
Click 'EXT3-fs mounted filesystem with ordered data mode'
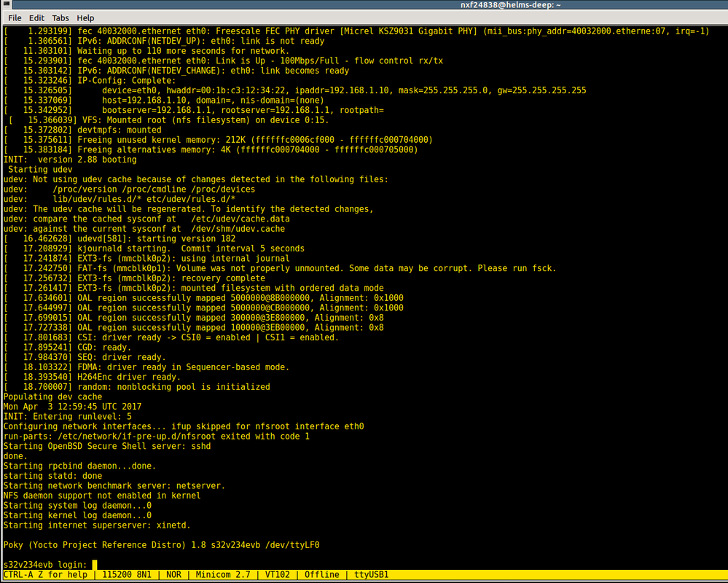[x=194, y=289]
